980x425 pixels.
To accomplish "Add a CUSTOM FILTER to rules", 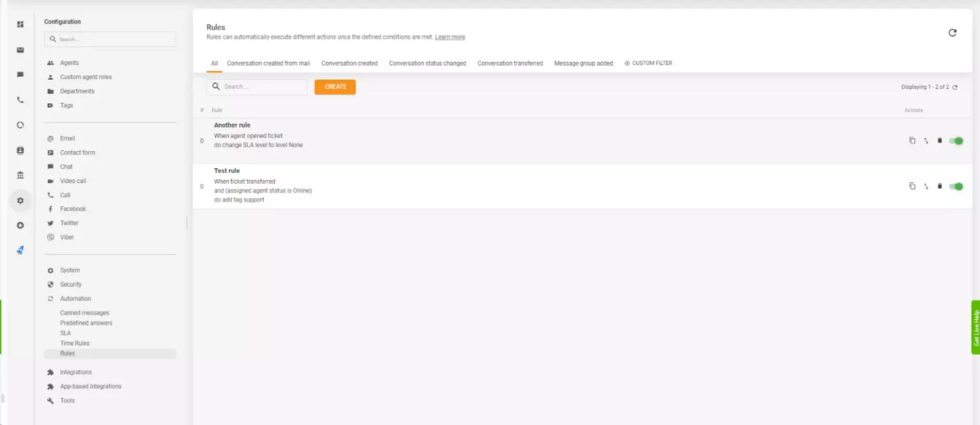I will click(x=648, y=63).
